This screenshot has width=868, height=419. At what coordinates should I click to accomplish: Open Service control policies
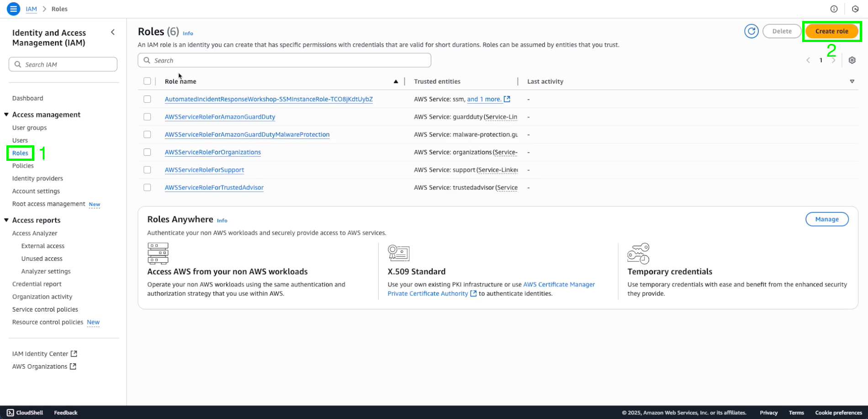click(x=45, y=309)
